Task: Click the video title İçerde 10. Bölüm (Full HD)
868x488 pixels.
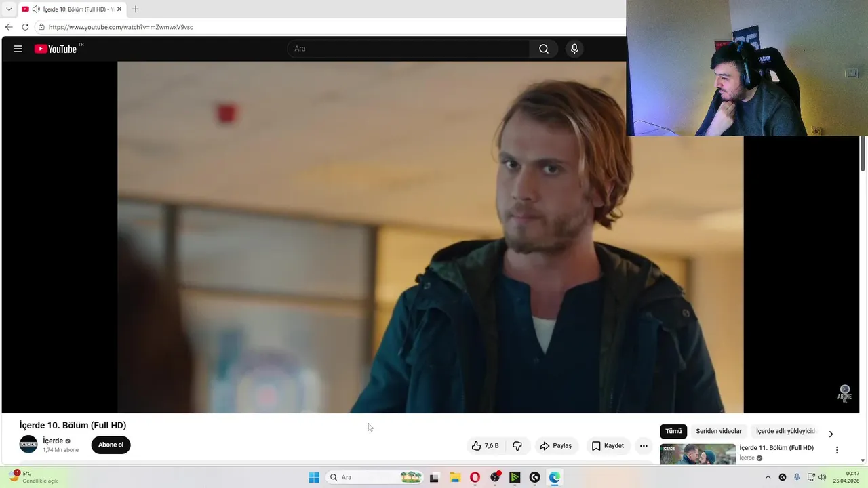Action: pyautogui.click(x=73, y=426)
